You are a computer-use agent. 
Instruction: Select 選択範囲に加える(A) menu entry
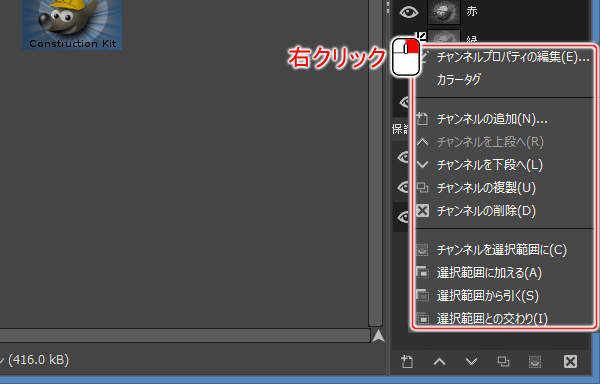pos(504,273)
